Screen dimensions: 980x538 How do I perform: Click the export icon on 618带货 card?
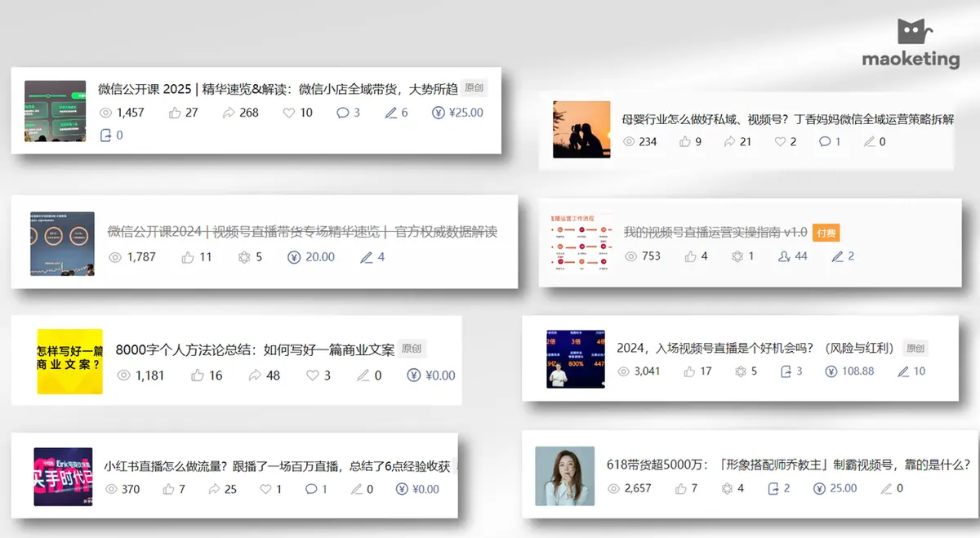click(x=773, y=488)
